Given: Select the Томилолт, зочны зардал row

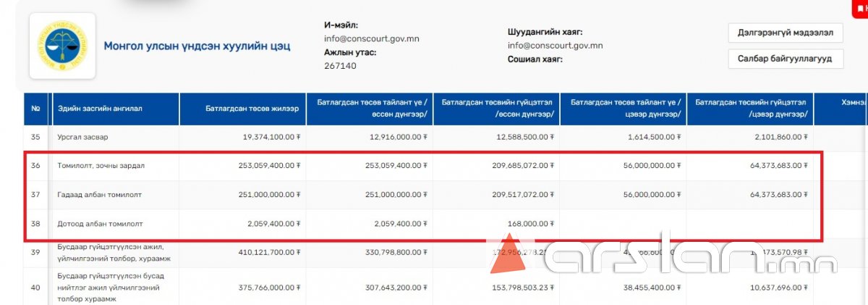Looking at the screenshot, I should click(x=101, y=166).
